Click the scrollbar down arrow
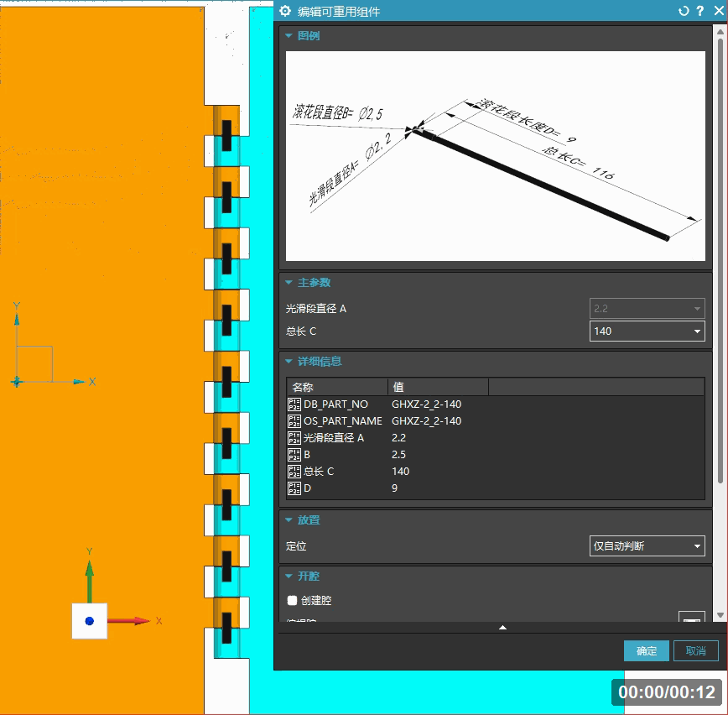 [720, 614]
